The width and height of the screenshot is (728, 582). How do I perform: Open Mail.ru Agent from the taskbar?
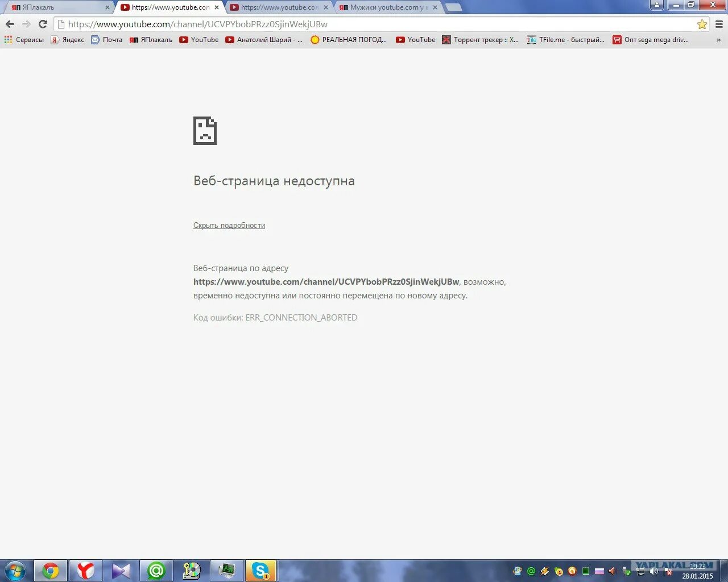point(156,571)
